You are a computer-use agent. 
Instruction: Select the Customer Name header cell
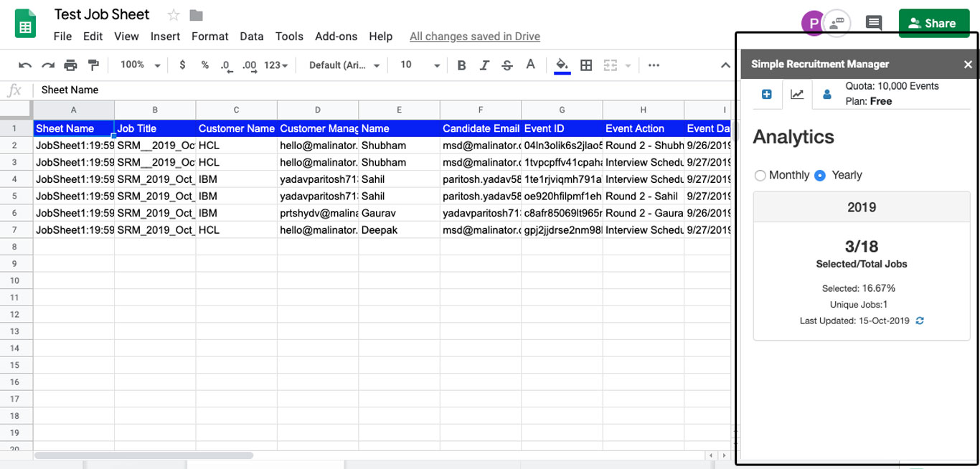point(236,129)
